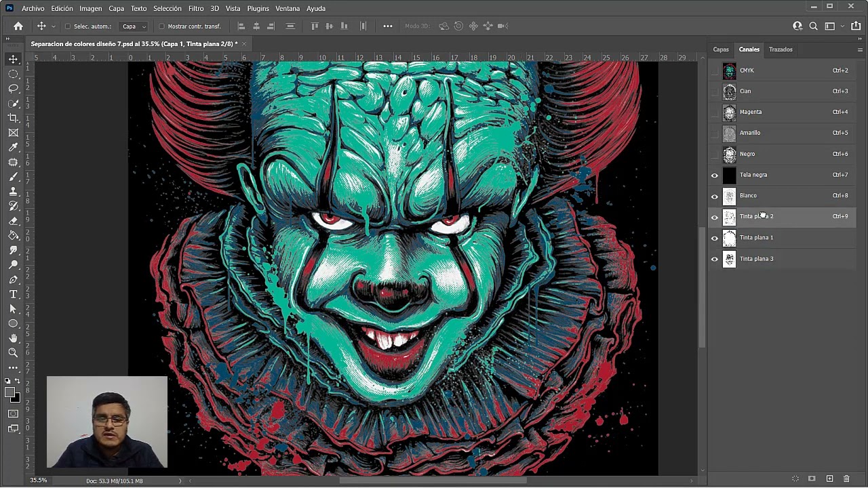The width and height of the screenshot is (868, 488).
Task: Load channel as selection icon
Action: (x=795, y=479)
